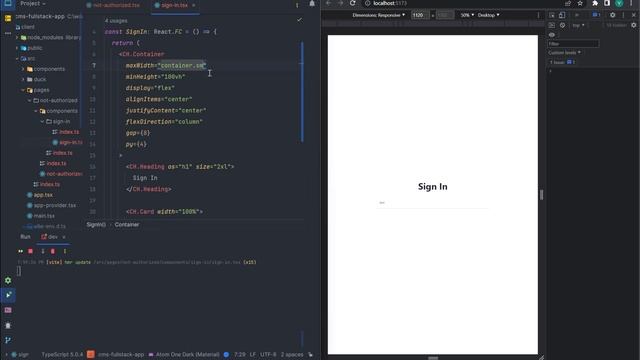640x360 pixels.
Task: Open the green Services gear tool window
Action: (8, 280)
